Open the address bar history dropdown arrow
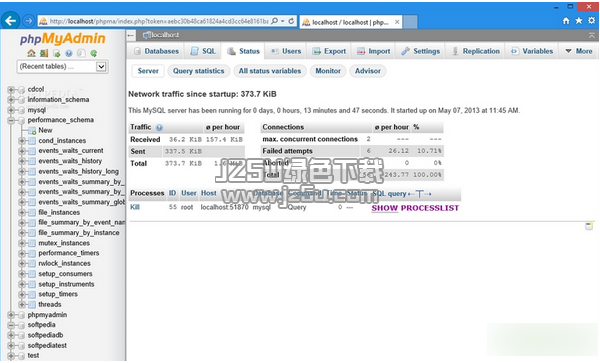The height and width of the screenshot is (363, 600). coord(283,21)
